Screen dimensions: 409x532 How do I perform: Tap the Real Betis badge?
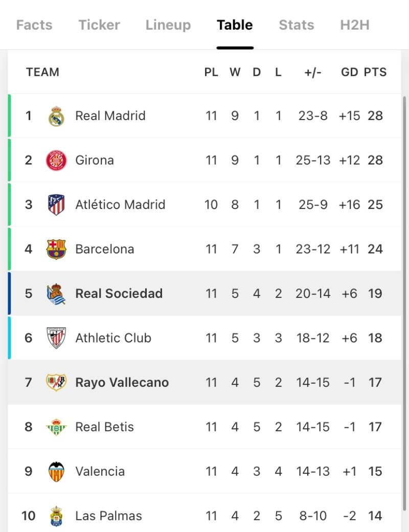coord(56,427)
